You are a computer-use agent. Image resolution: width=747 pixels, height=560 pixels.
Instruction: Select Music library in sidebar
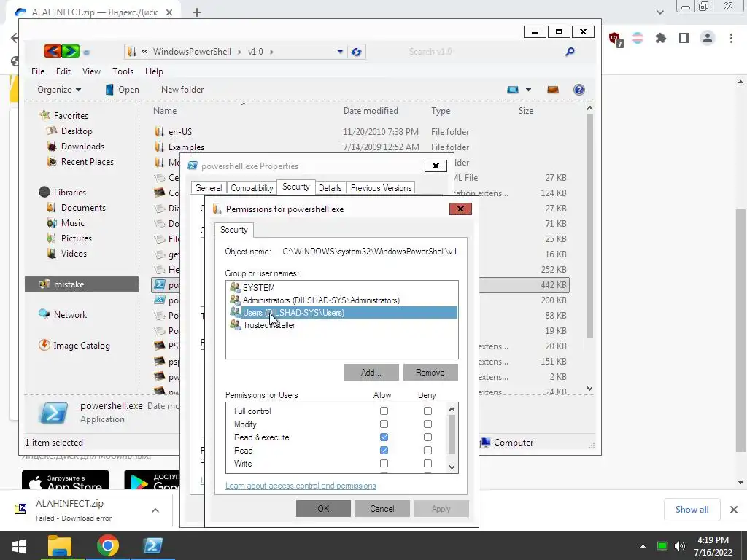tap(72, 223)
